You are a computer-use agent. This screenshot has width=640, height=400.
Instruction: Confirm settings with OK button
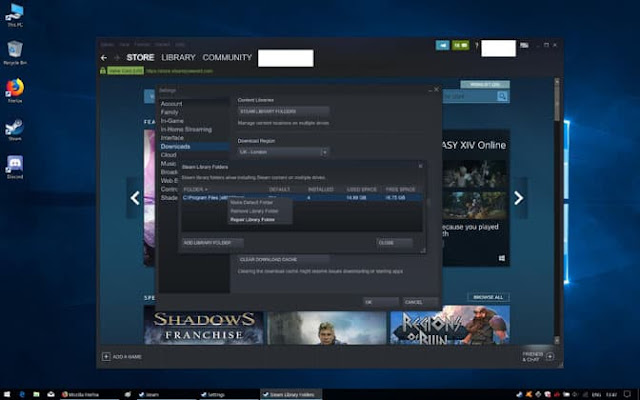click(380, 302)
